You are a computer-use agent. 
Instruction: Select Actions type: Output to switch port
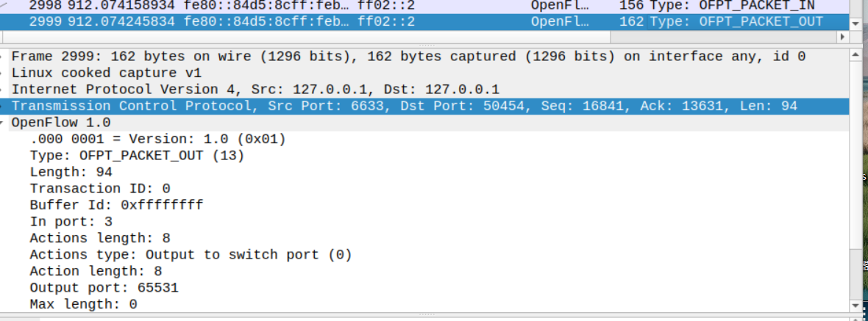coord(191,255)
